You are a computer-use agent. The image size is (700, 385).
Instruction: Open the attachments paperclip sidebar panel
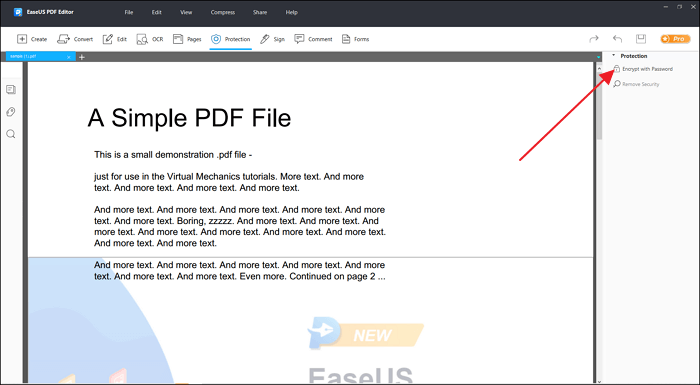11,112
